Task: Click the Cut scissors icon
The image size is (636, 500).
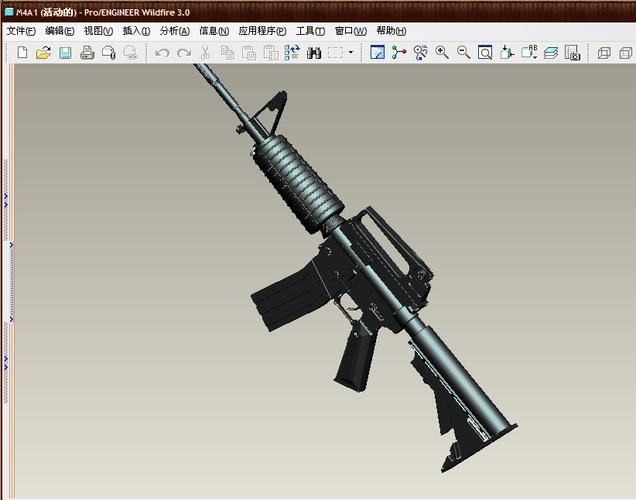Action: click(206, 53)
